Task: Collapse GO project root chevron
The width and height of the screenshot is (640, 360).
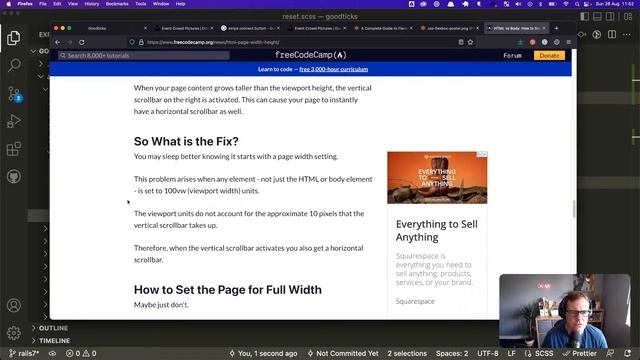Action: coord(33,51)
